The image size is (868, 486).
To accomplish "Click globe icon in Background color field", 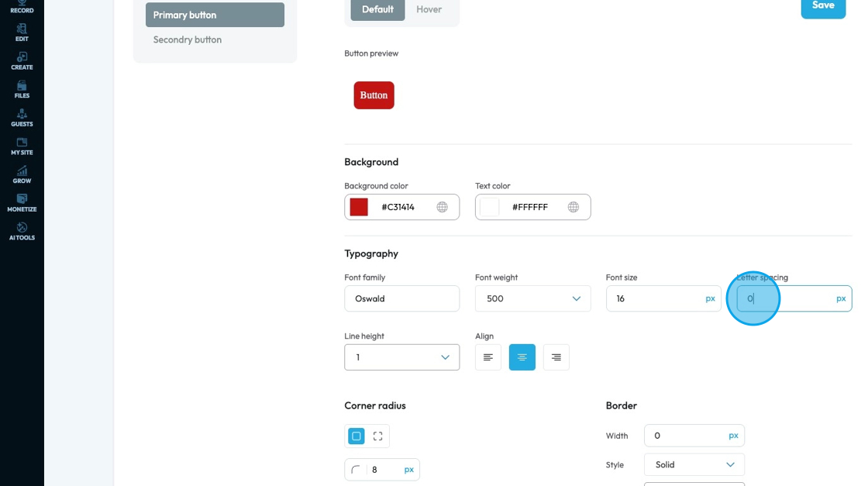I will coord(442,207).
